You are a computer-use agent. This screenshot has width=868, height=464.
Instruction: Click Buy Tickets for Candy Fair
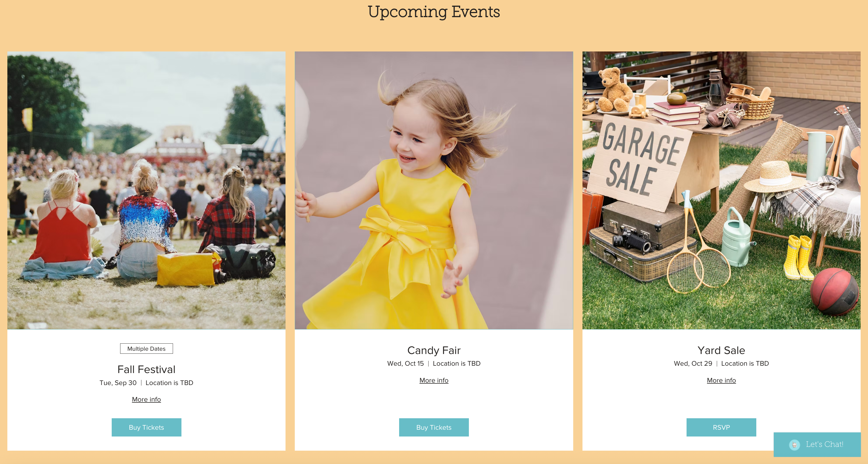click(x=434, y=427)
